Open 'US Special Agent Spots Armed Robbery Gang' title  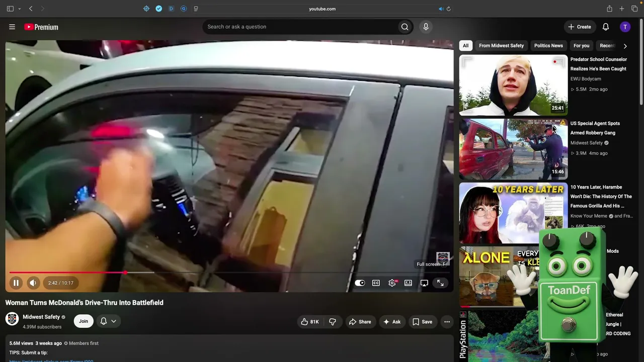tap(595, 128)
